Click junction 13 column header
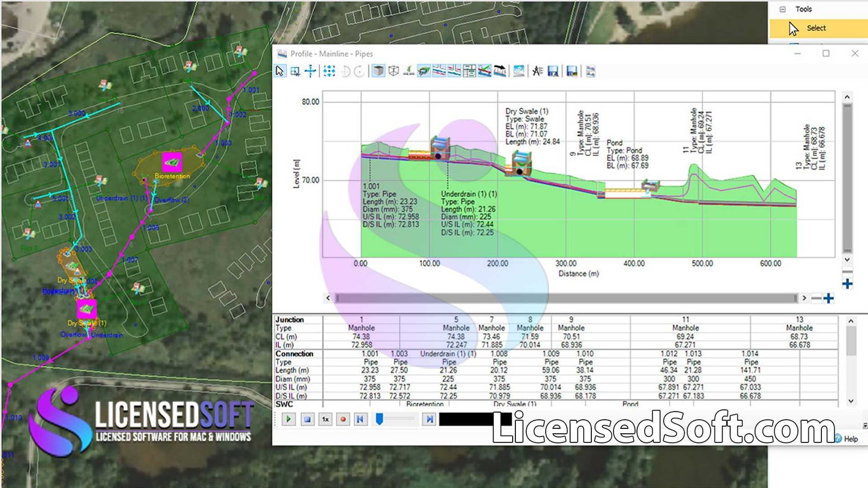868x488 pixels. coord(799,320)
